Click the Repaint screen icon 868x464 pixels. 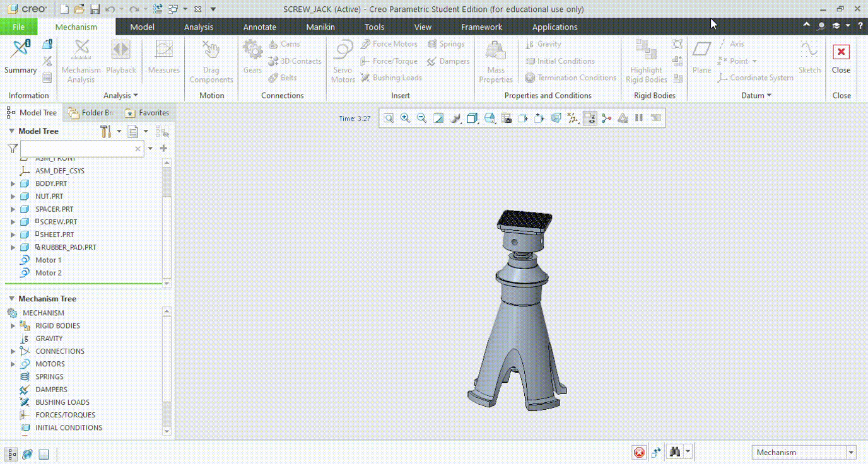point(438,118)
